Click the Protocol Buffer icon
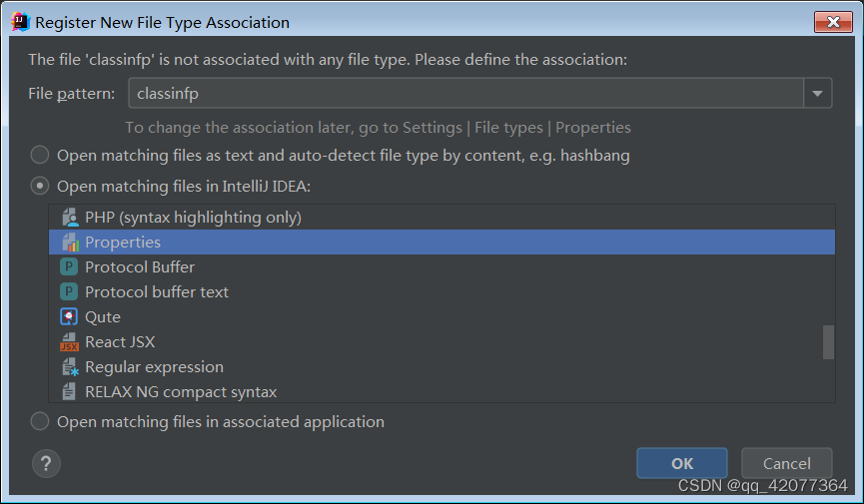 coord(69,266)
